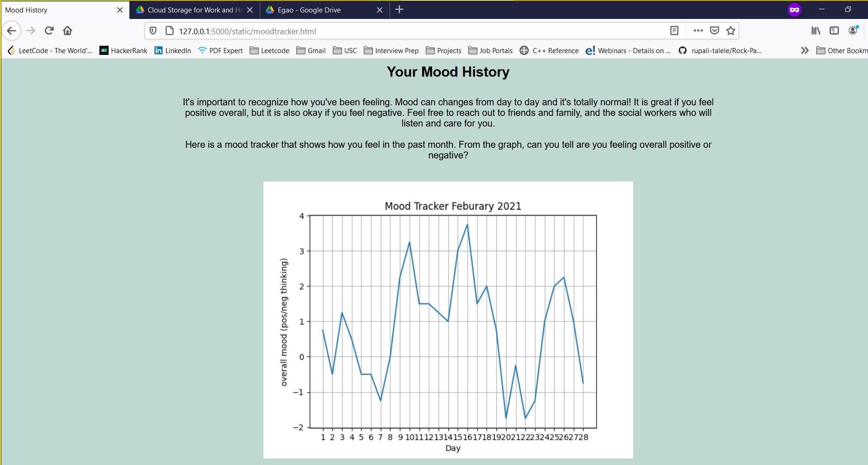Show site information page icon
Screen dimensions: 868x465
tap(169, 31)
